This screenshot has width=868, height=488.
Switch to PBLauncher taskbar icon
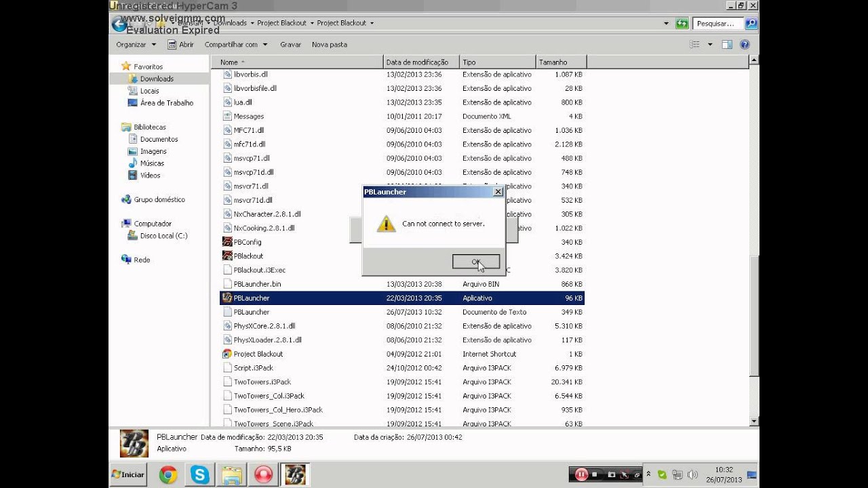(x=295, y=474)
